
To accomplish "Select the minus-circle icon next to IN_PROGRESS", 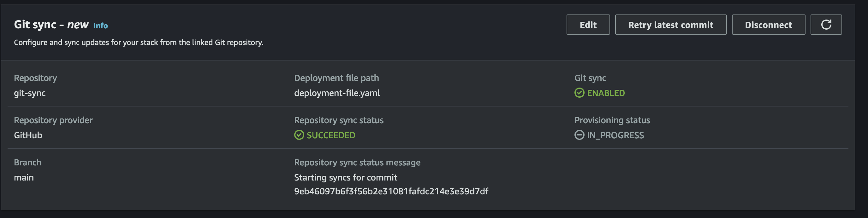I will (579, 135).
